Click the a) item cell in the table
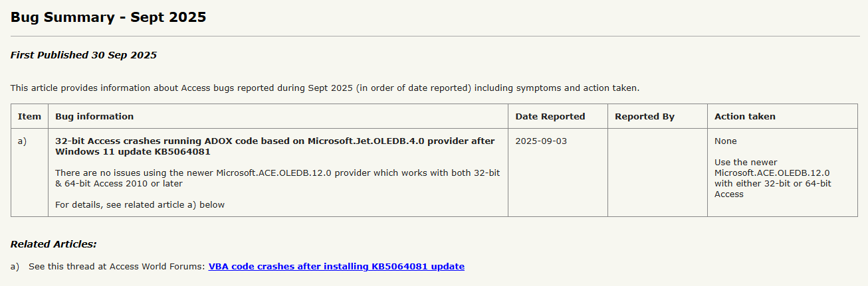This screenshot has height=286, width=868. click(29, 173)
